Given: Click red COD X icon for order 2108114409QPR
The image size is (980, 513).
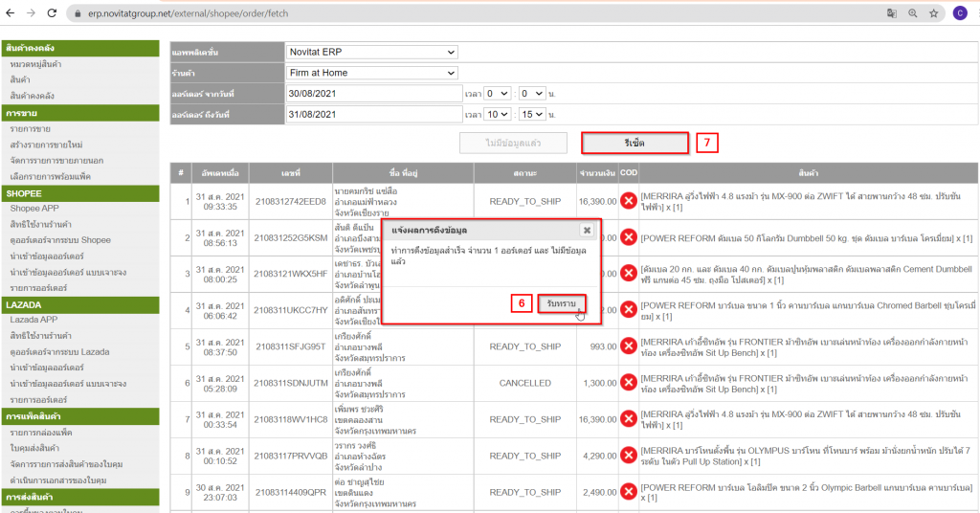Looking at the screenshot, I should (629, 492).
